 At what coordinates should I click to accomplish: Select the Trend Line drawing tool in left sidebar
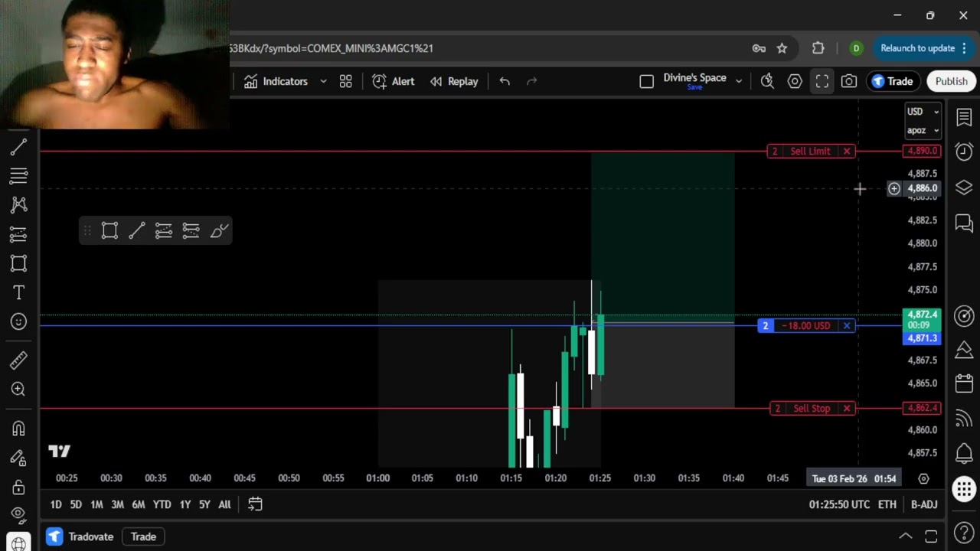click(18, 147)
